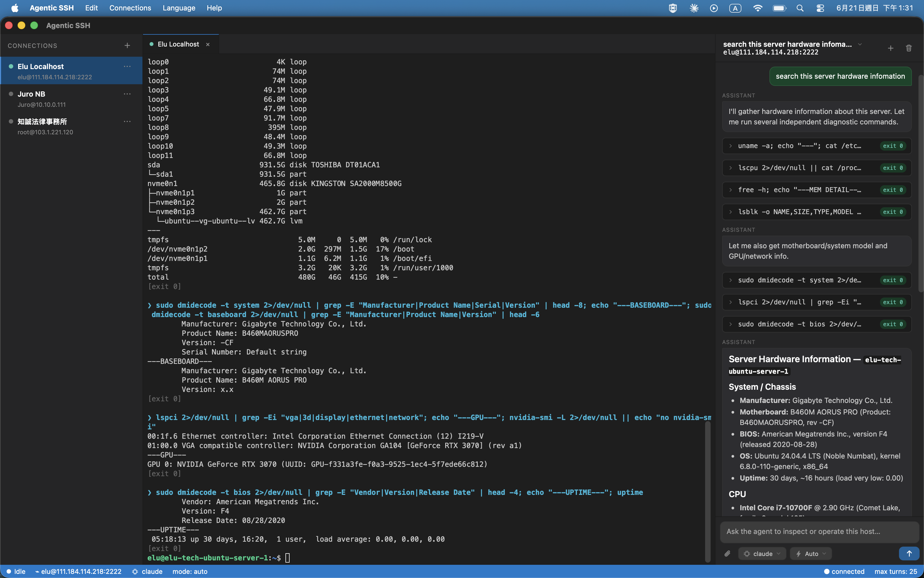924x578 pixels.
Task: Click the search this server hardware infomation message
Action: click(840, 76)
